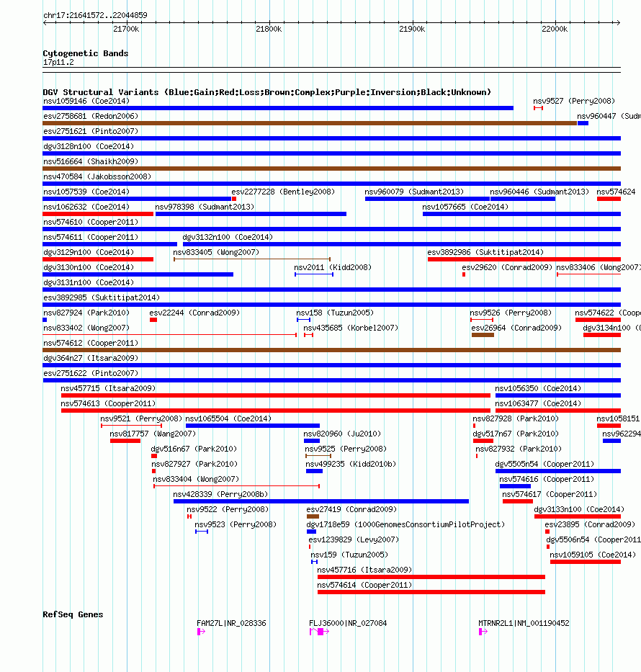Select the small blue nsv960447 variant glyph
The height and width of the screenshot is (672, 641).
(x=583, y=123)
